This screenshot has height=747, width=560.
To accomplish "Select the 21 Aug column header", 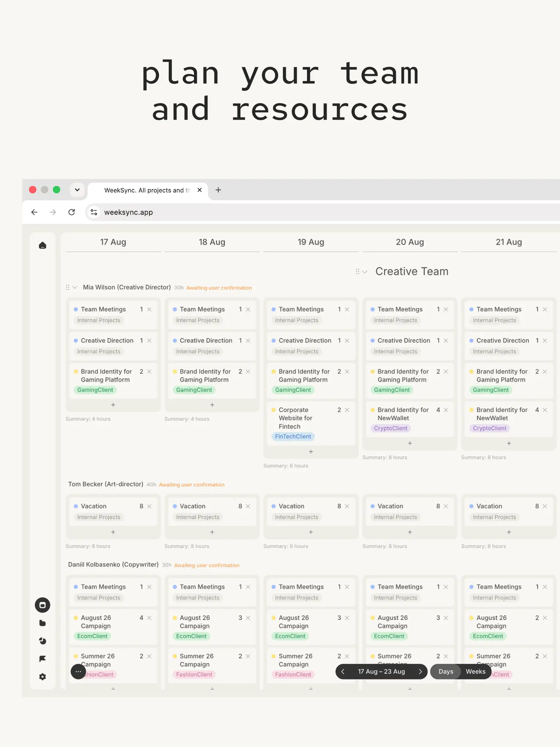I will [509, 242].
